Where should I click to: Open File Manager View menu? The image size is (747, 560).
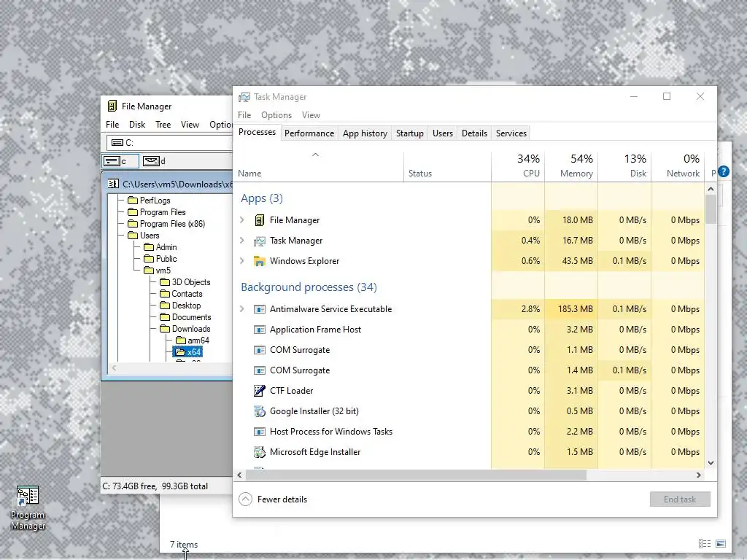(190, 124)
